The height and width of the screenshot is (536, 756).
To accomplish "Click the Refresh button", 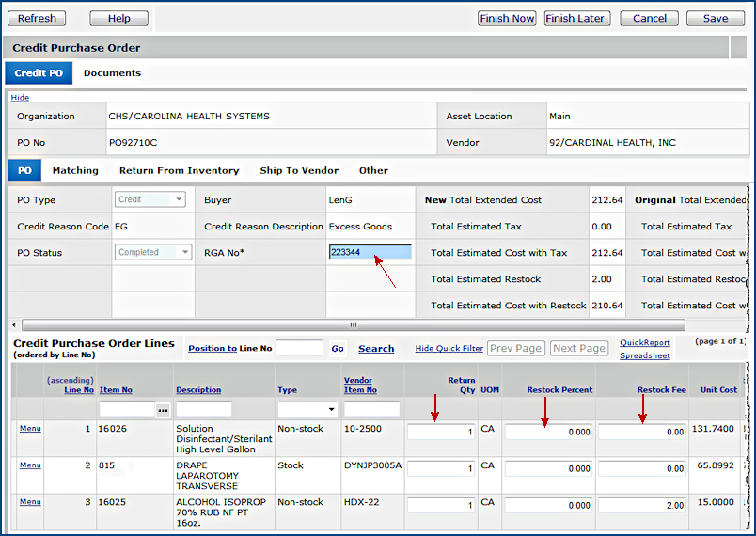I will point(37,18).
